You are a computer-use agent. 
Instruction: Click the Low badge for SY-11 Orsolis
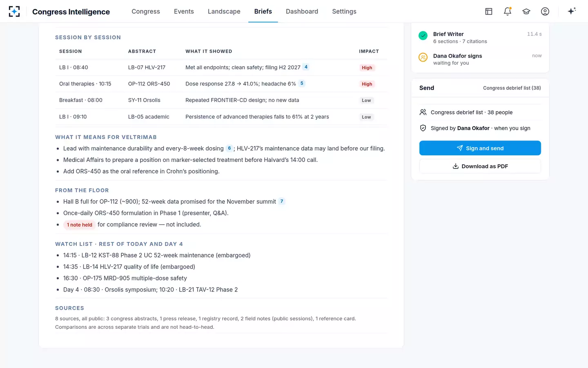pyautogui.click(x=366, y=101)
